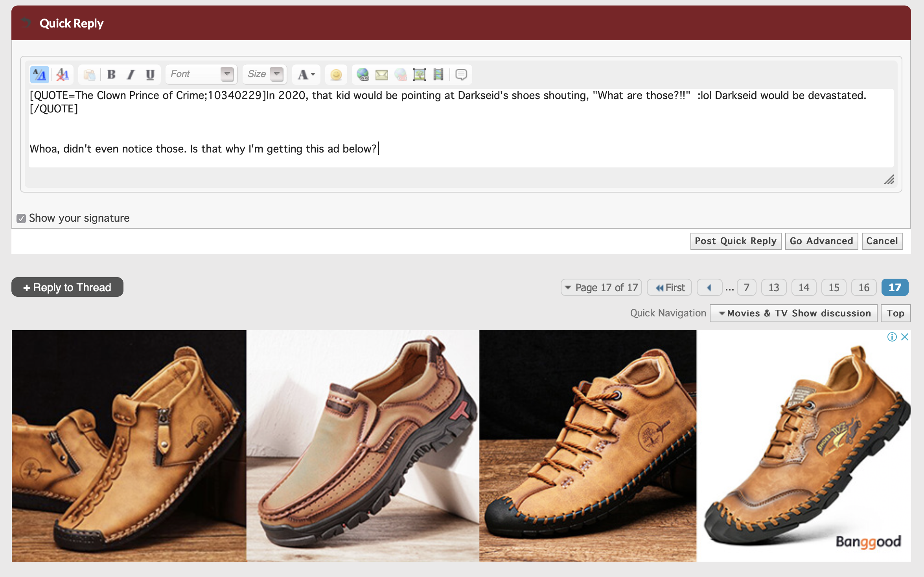Click the editor resize handle

[889, 180]
